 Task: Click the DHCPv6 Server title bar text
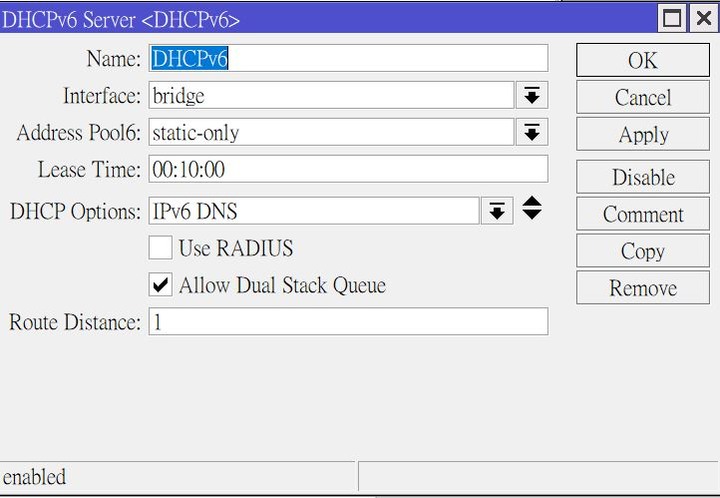pos(121,20)
